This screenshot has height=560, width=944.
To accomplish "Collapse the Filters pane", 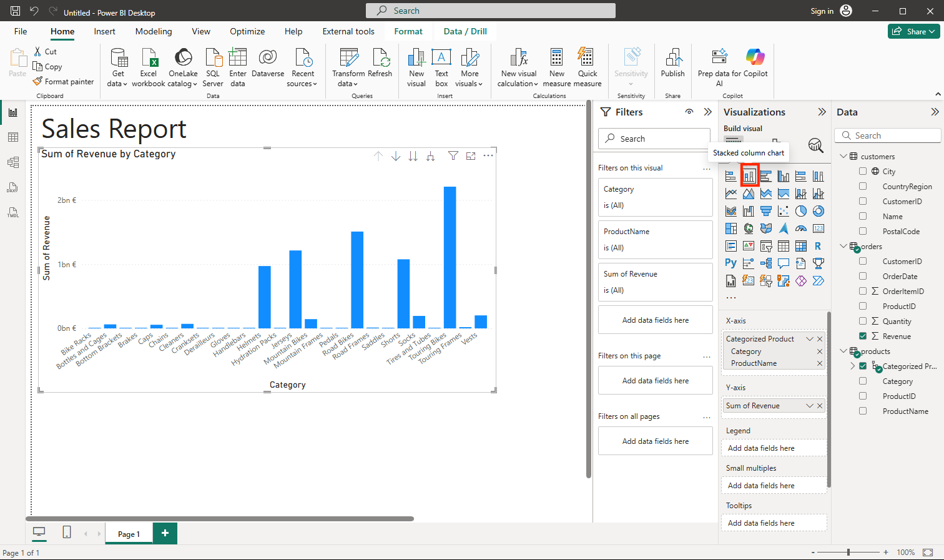I will pos(707,112).
